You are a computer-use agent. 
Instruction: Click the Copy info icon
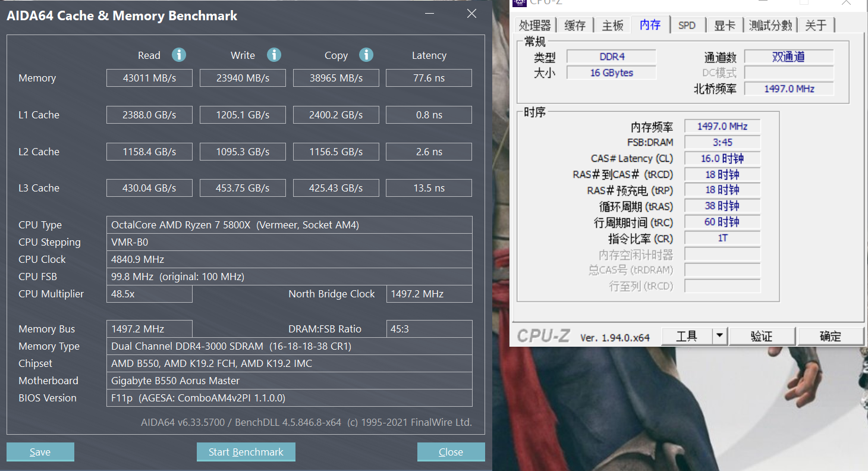click(x=366, y=55)
